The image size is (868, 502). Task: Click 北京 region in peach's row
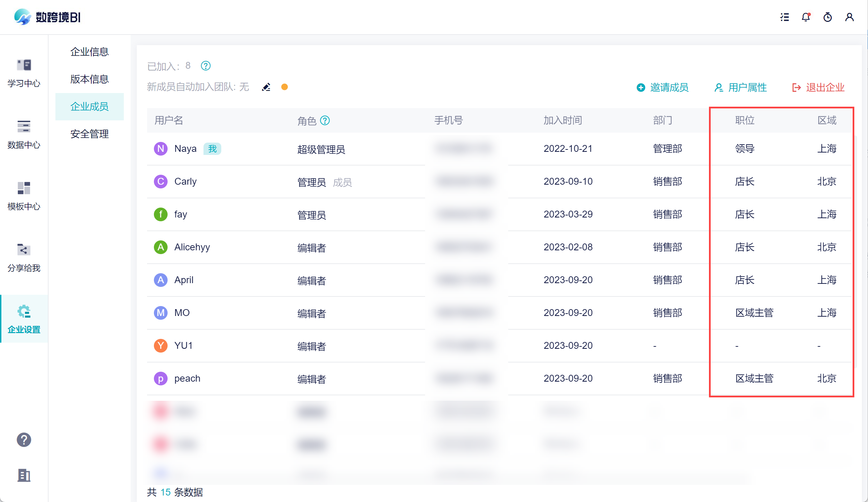(x=827, y=379)
